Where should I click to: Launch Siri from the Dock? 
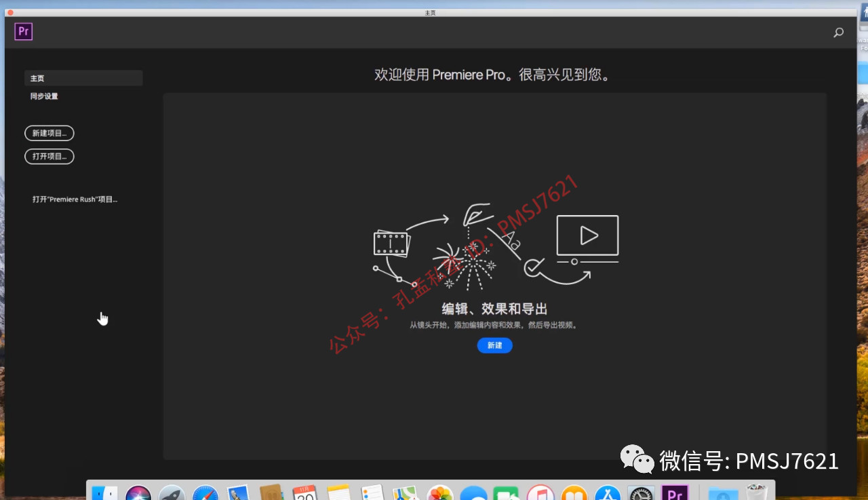point(138,493)
